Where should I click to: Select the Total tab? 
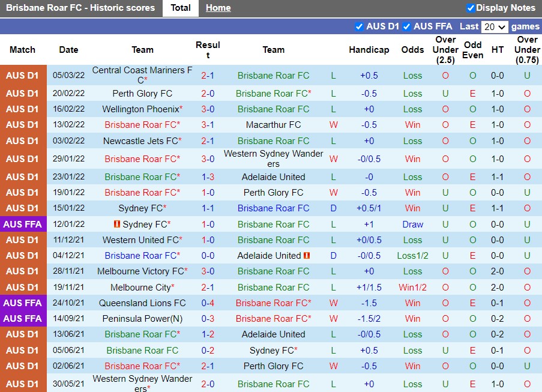tap(180, 8)
